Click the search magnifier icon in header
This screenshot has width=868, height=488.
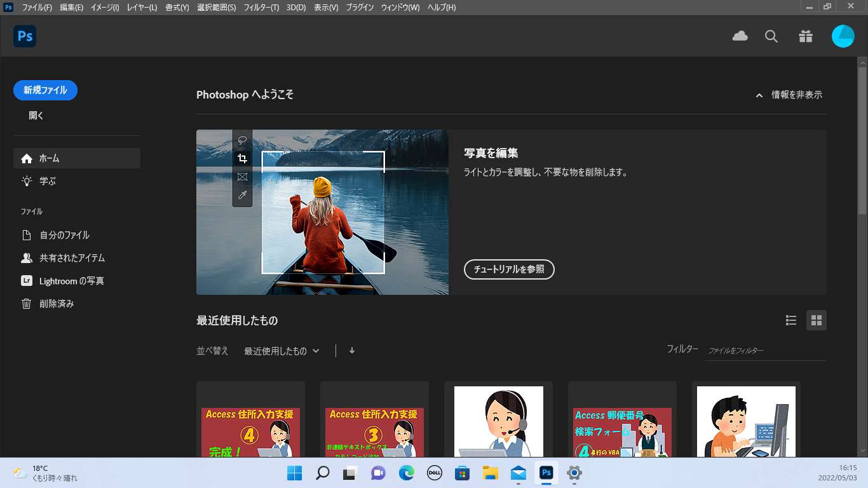pos(771,36)
